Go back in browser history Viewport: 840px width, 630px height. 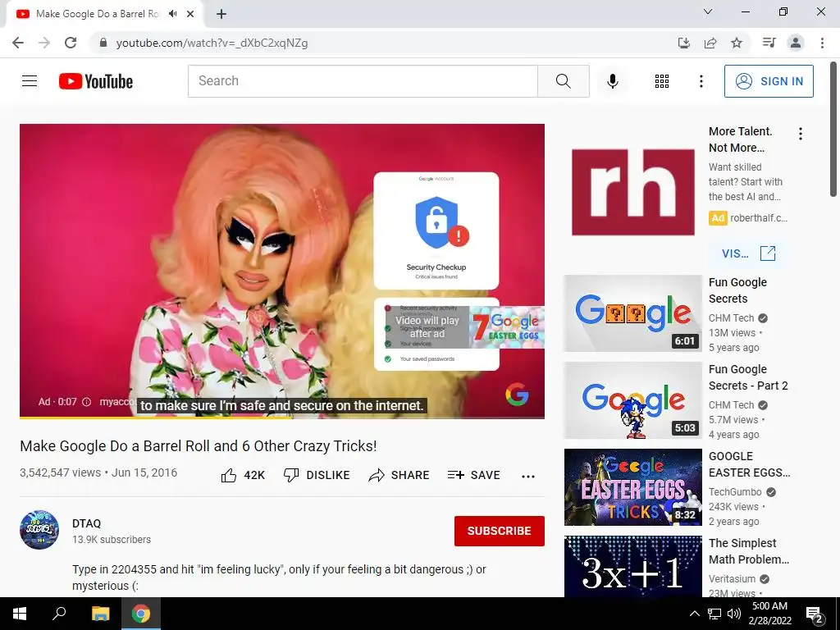point(18,43)
